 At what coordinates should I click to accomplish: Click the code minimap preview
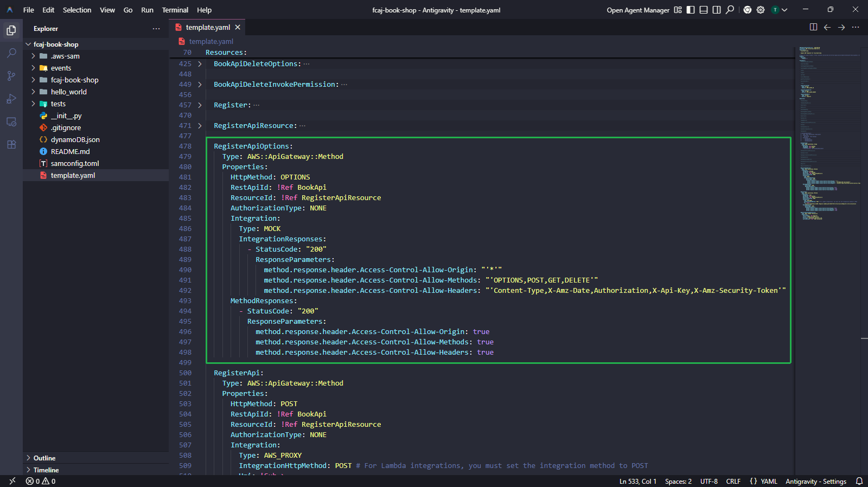click(x=827, y=133)
